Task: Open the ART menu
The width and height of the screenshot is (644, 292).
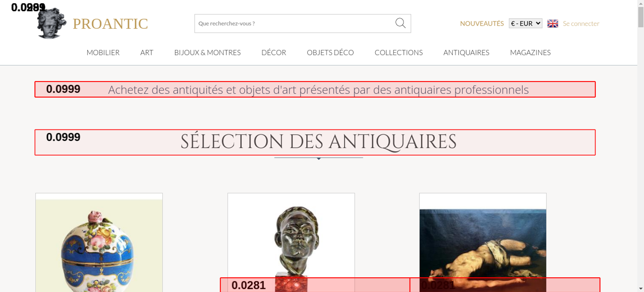Action: click(x=147, y=52)
